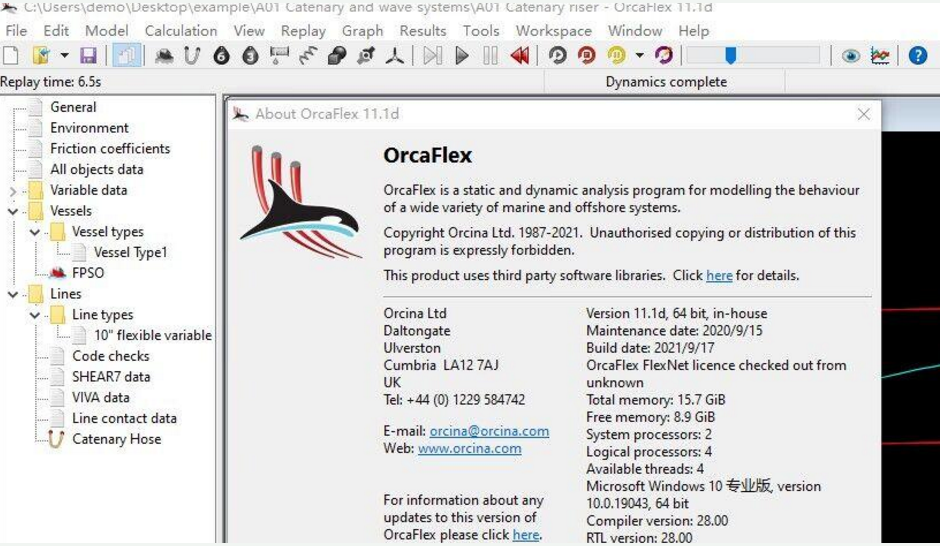Open 3D view with eye icon
Image resolution: width=940 pixels, height=546 pixels.
point(850,56)
